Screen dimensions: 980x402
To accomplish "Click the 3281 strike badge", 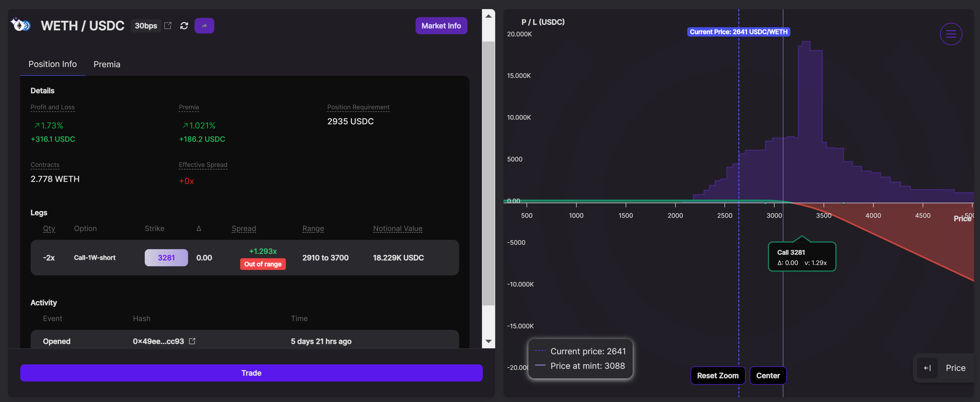I will [x=166, y=258].
